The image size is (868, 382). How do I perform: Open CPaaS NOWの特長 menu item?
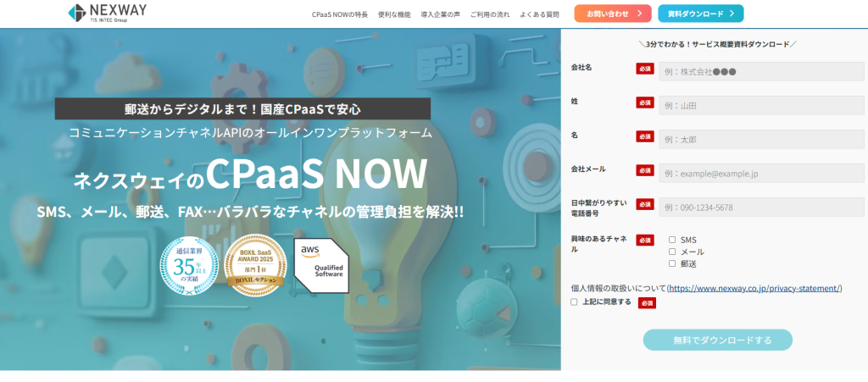click(x=340, y=14)
